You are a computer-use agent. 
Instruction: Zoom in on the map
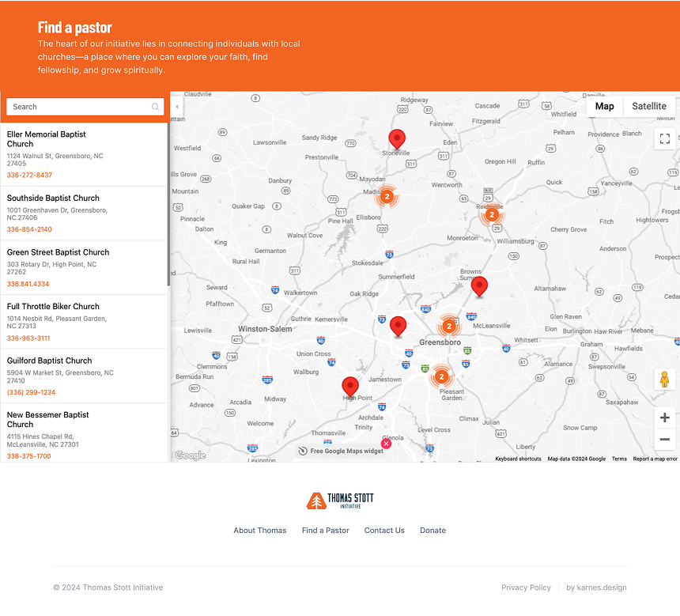pos(664,418)
